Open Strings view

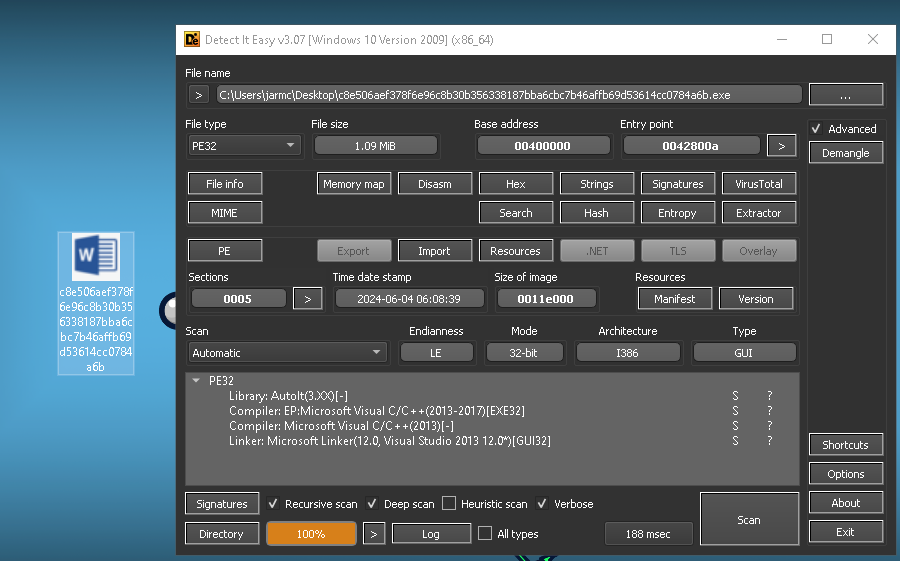[x=596, y=184]
